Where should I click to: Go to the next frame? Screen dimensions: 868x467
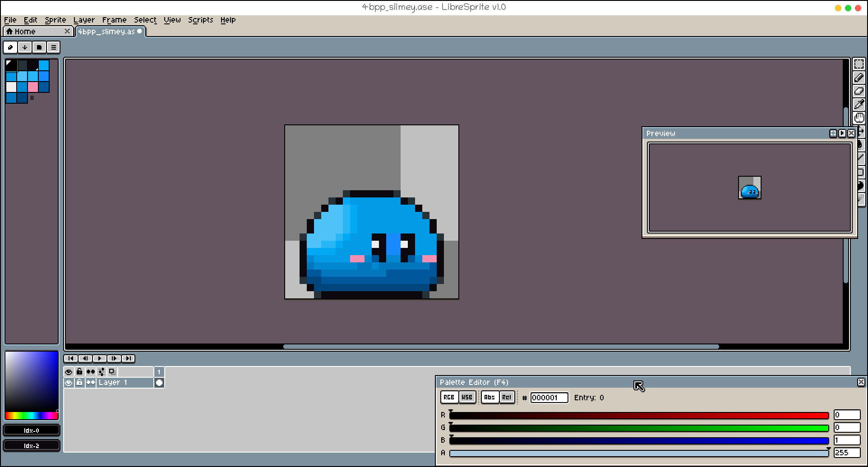point(114,358)
